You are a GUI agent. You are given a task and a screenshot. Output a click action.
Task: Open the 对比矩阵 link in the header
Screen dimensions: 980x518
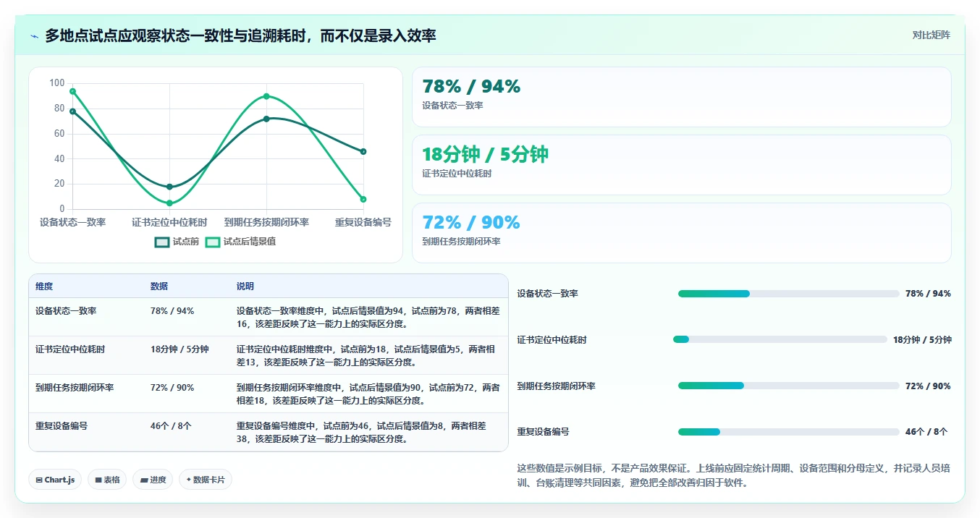tap(931, 35)
